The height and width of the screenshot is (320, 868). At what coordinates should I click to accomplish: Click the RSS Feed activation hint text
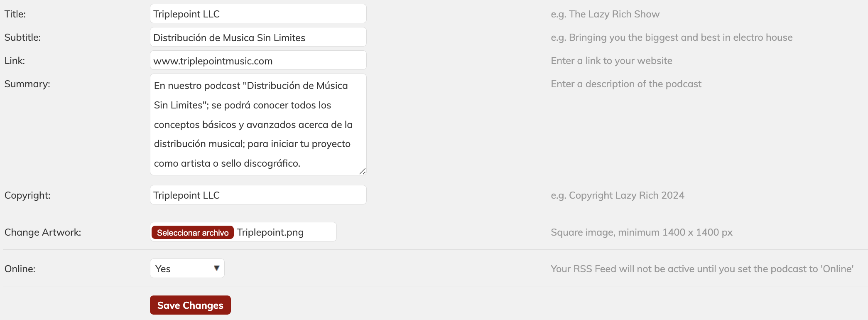(x=702, y=269)
